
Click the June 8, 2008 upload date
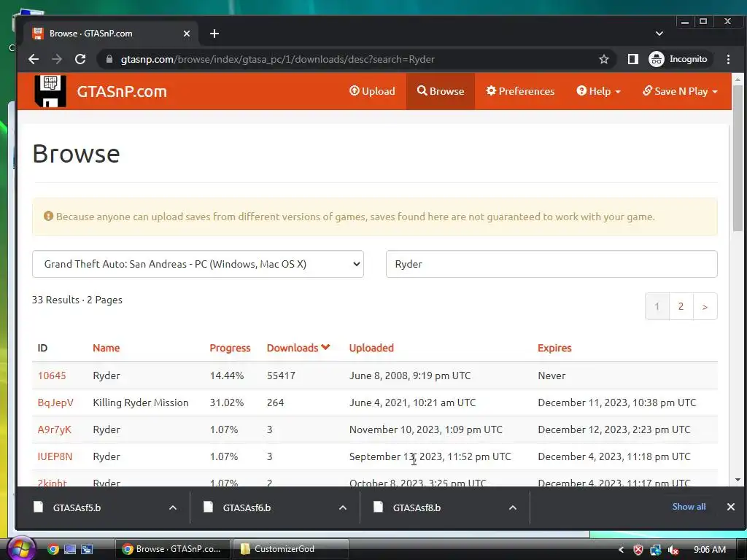click(410, 376)
